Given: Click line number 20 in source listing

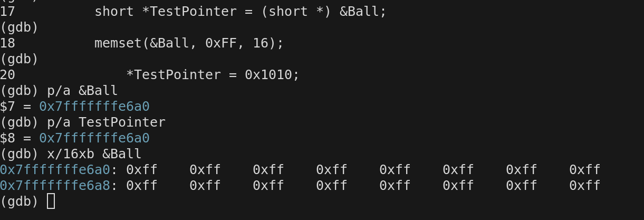Looking at the screenshot, I should pos(7,74).
